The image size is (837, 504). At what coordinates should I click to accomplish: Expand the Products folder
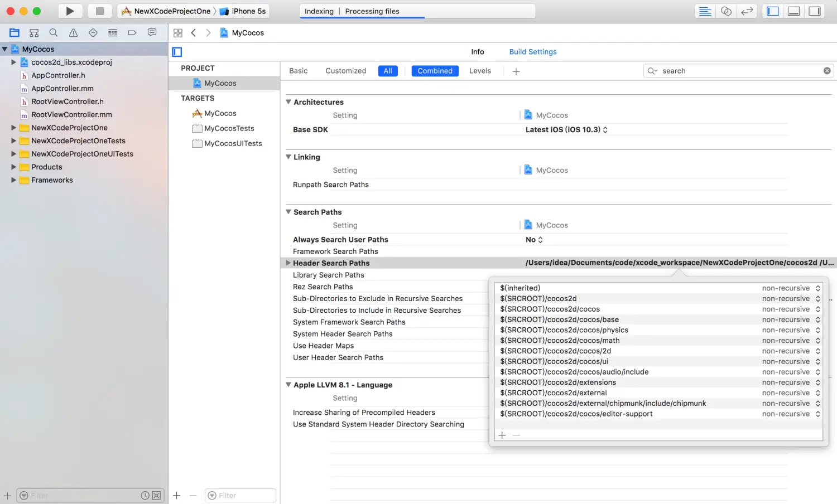tap(14, 167)
